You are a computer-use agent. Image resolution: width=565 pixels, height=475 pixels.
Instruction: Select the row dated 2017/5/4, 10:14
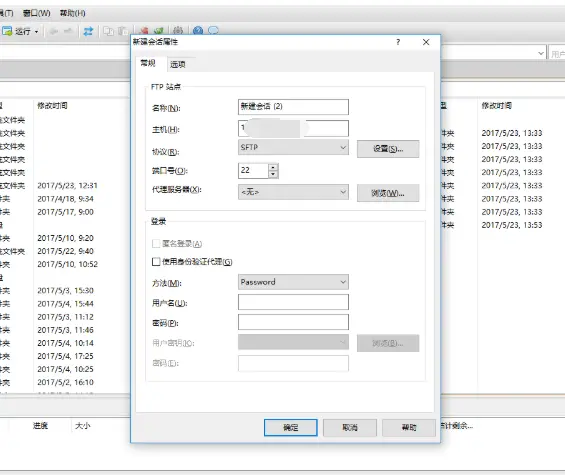(65, 343)
